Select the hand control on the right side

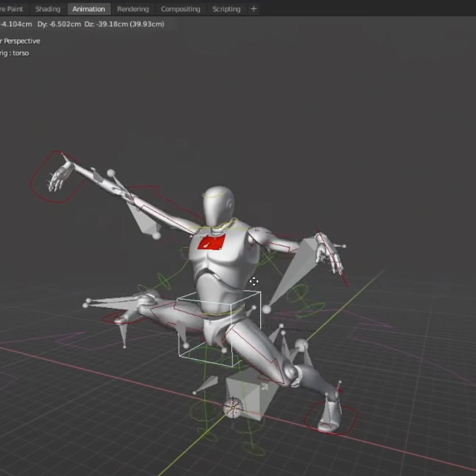click(327, 253)
